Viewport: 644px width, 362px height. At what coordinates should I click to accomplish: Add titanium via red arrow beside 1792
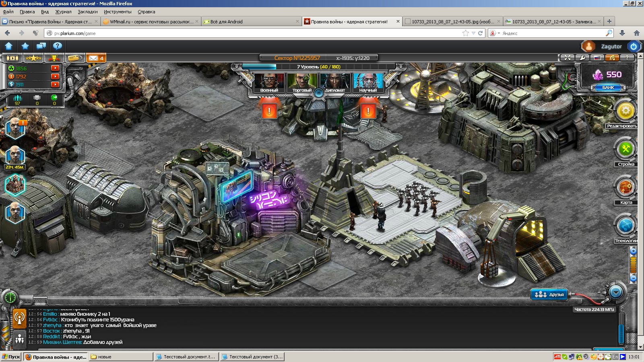click(x=55, y=76)
